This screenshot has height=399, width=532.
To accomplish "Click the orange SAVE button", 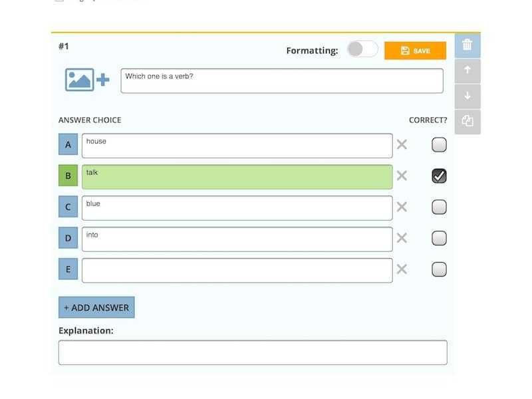I will (x=415, y=51).
